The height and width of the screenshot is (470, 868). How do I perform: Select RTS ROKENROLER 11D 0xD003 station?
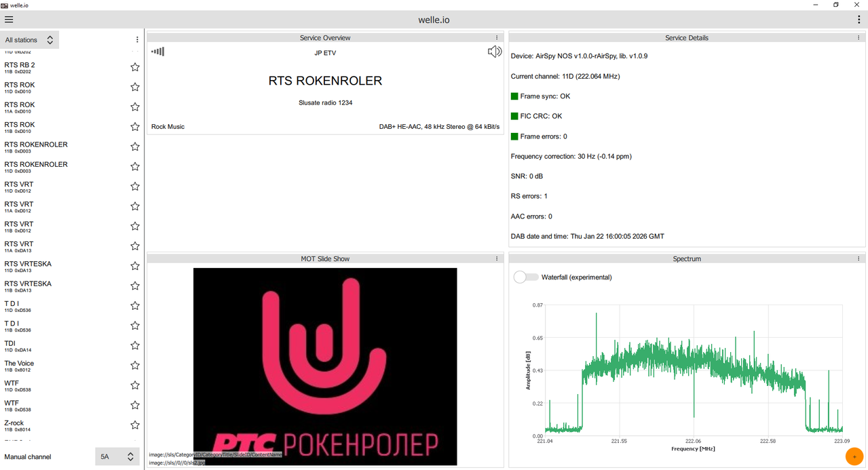64,166
